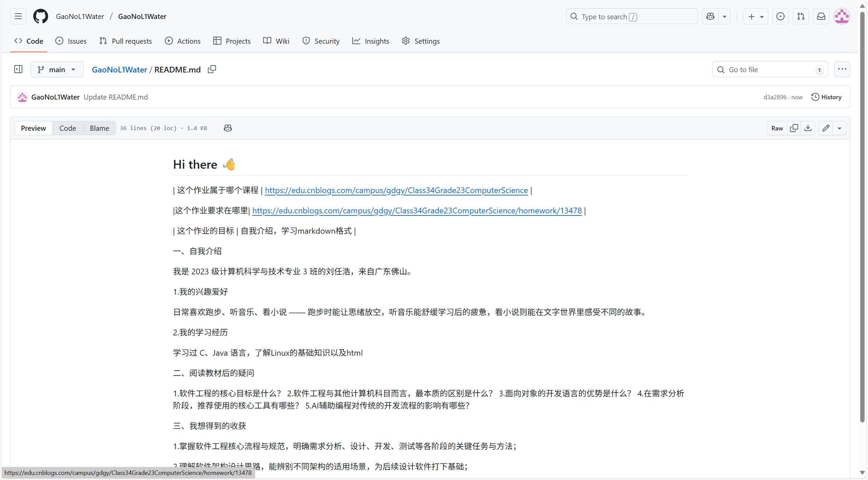Viewport: 868px width, 480px height.
Task: Copy the raw file contents icon
Action: click(x=794, y=128)
